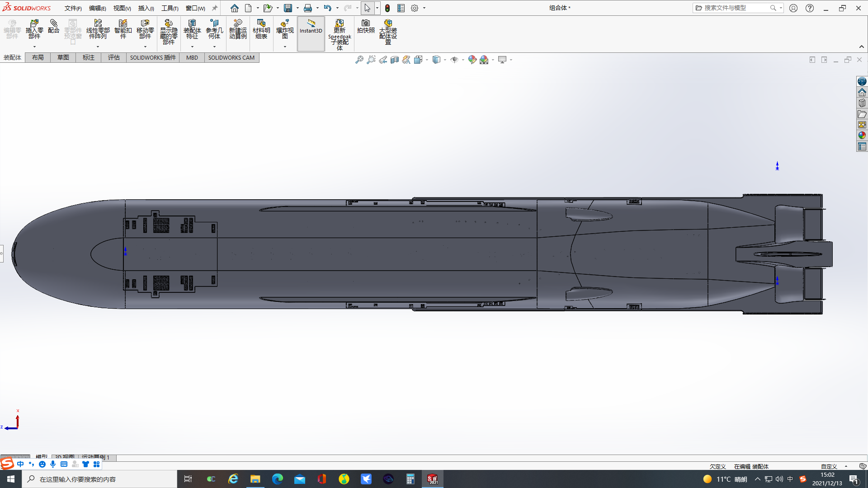Click the Edit Appearance color icon
The image size is (868, 488).
472,60
